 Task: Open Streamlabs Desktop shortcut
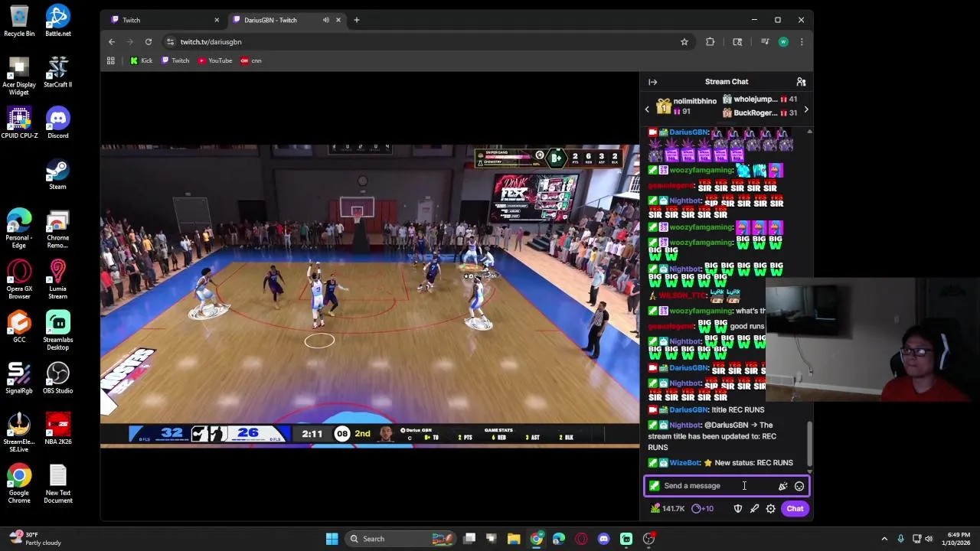pyautogui.click(x=57, y=331)
